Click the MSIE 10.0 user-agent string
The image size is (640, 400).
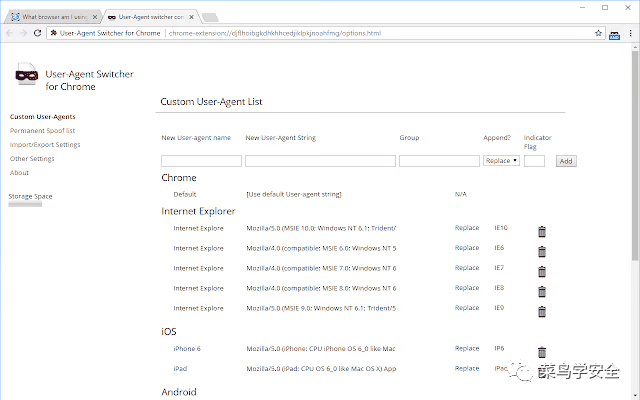(321, 228)
